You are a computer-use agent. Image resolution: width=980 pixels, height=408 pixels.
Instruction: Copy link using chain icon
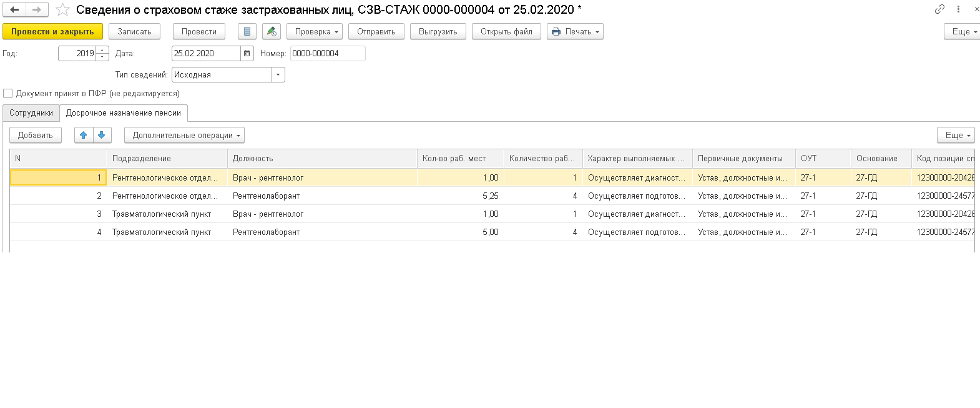pyautogui.click(x=939, y=9)
